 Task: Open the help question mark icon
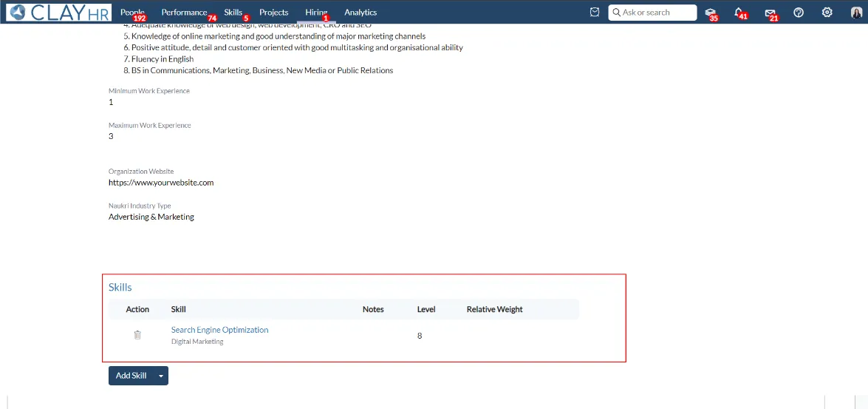[x=799, y=12]
